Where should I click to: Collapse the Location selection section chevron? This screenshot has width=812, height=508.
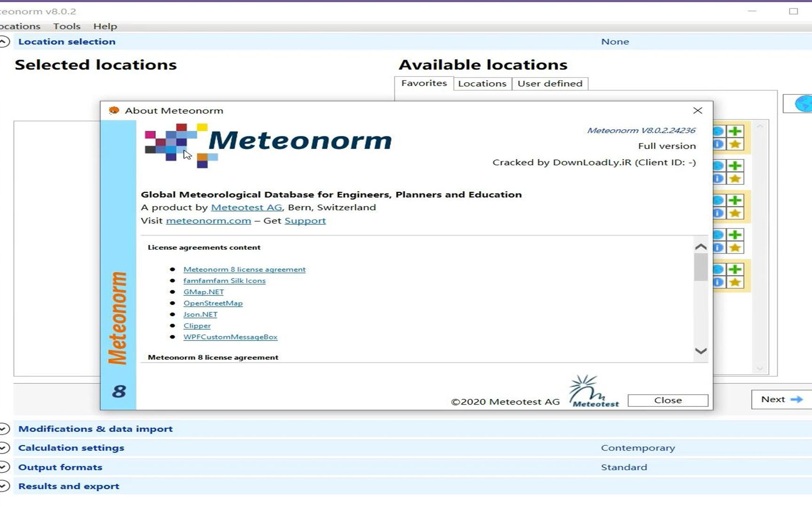[x=4, y=42]
